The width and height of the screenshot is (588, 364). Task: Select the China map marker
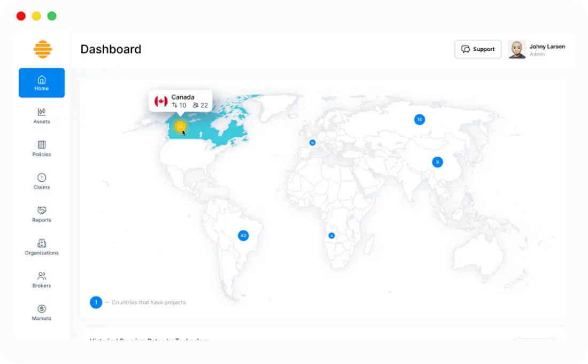(x=437, y=162)
